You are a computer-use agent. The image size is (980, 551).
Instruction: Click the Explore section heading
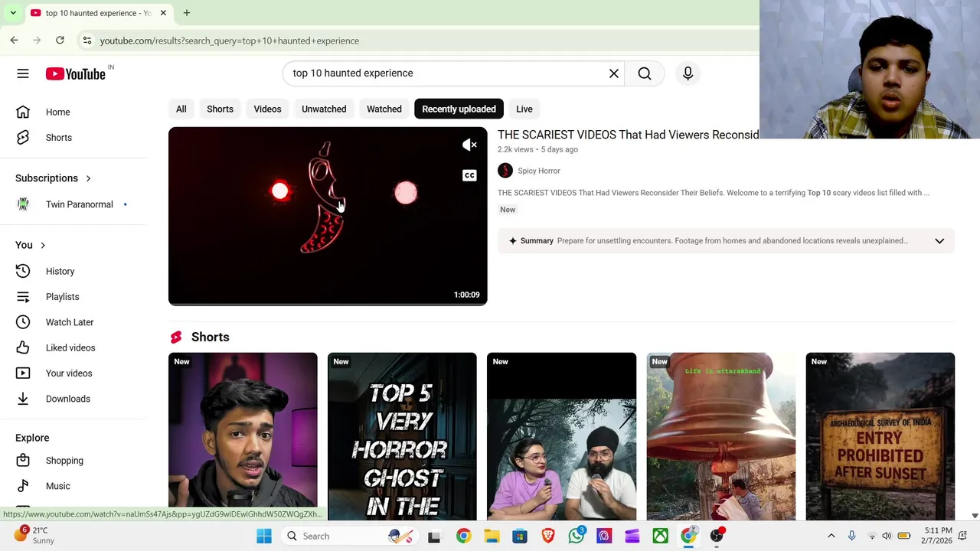click(x=32, y=438)
